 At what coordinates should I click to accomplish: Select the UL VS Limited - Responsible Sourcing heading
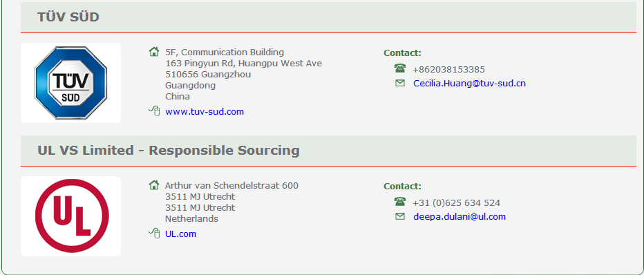[169, 150]
